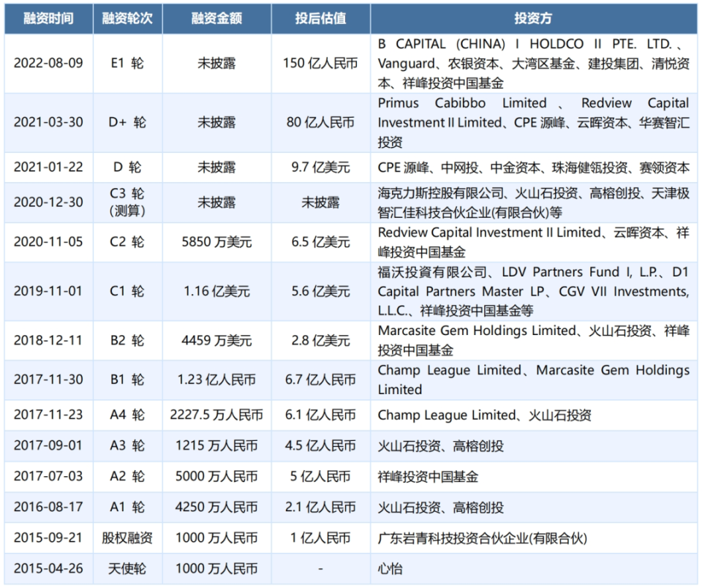Select the date cell 2020-11-05
Viewport: 702px width, 588px height.
49,242
